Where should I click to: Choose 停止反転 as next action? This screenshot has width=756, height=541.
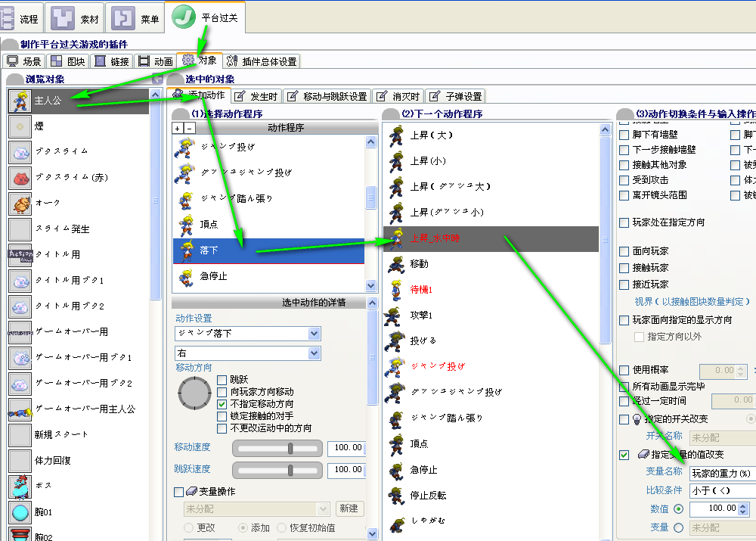[x=491, y=495]
